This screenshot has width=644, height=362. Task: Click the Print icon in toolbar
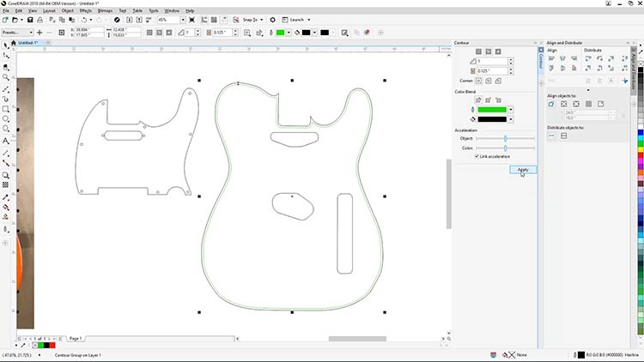click(39, 20)
